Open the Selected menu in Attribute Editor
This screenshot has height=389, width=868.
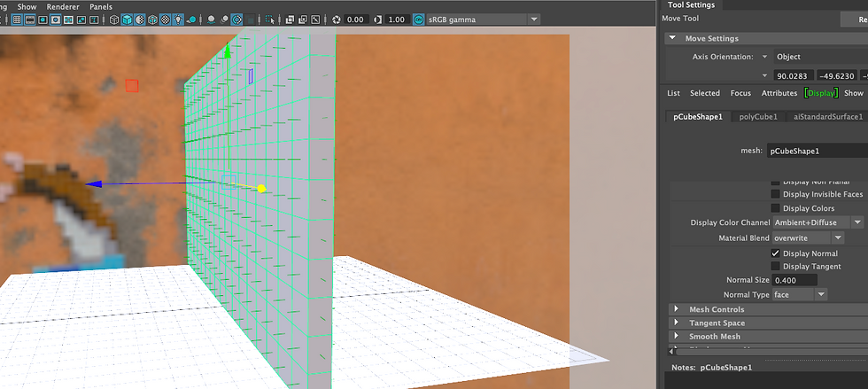pos(705,93)
